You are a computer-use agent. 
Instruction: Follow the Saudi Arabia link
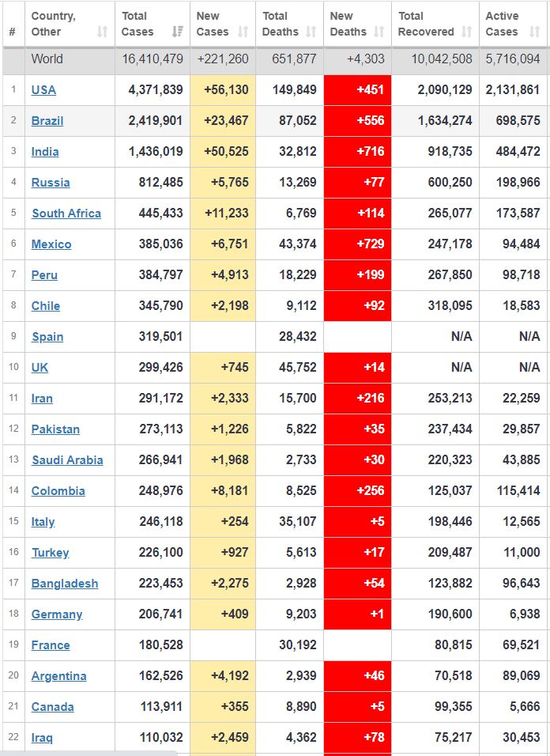point(67,460)
